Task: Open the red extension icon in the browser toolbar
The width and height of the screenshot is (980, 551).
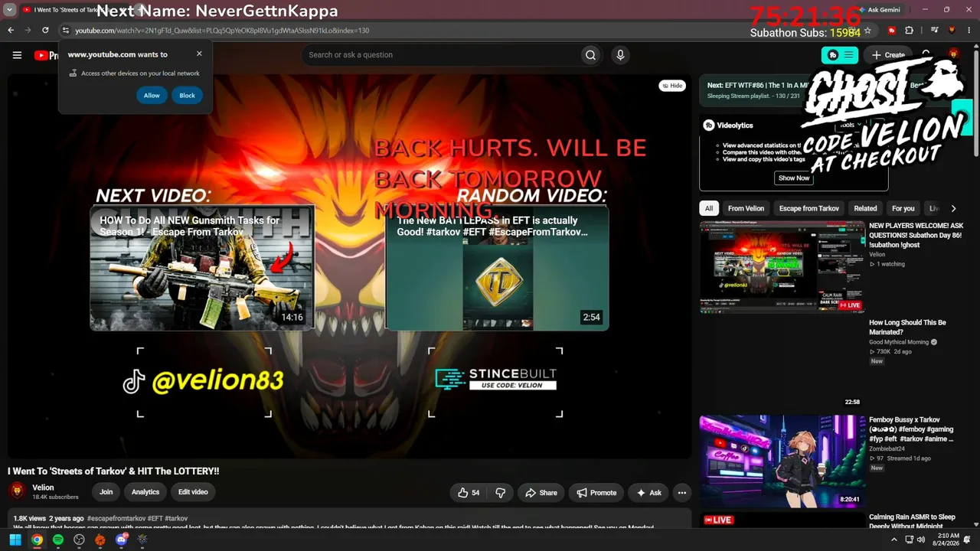Action: click(x=892, y=31)
